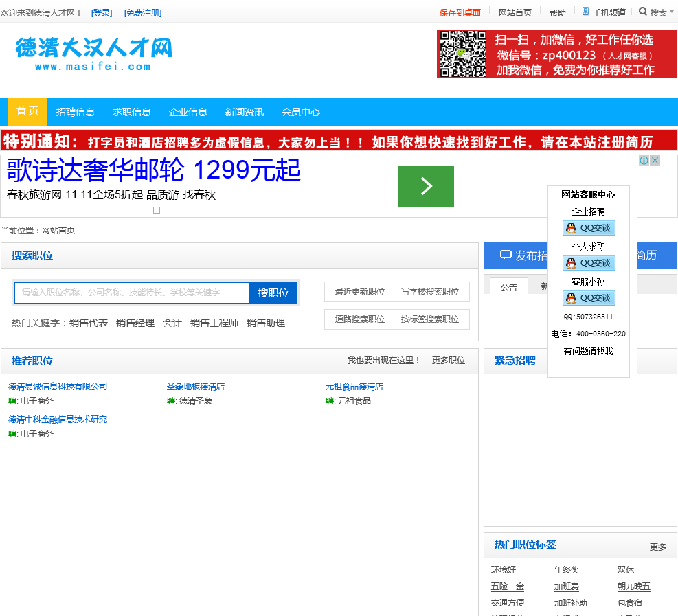The width and height of the screenshot is (678, 616).
Task: Open the 元祖食品 job posting
Action: [354, 401]
